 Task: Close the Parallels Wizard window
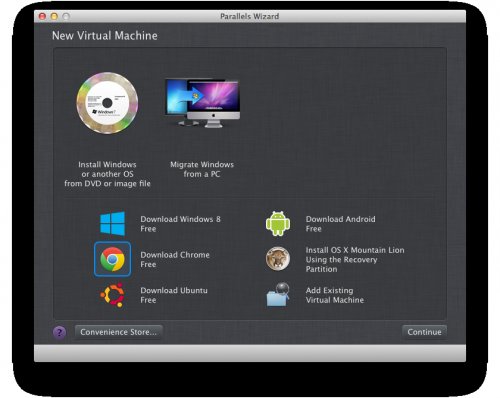[42, 16]
